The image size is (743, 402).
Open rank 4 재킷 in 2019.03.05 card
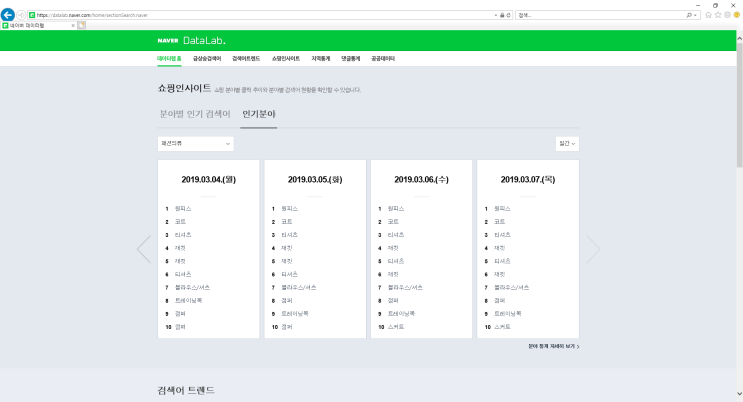click(287, 248)
